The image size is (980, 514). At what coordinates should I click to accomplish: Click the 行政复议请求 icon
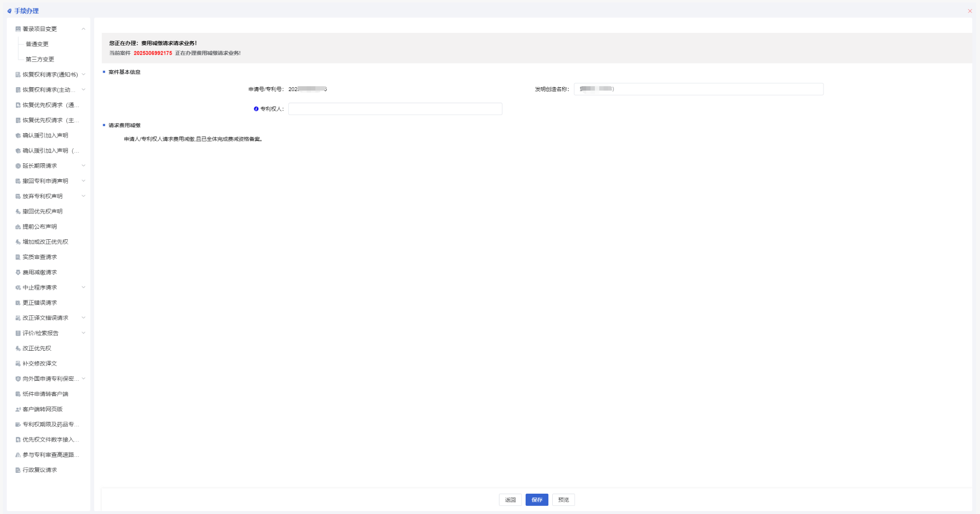(x=18, y=470)
